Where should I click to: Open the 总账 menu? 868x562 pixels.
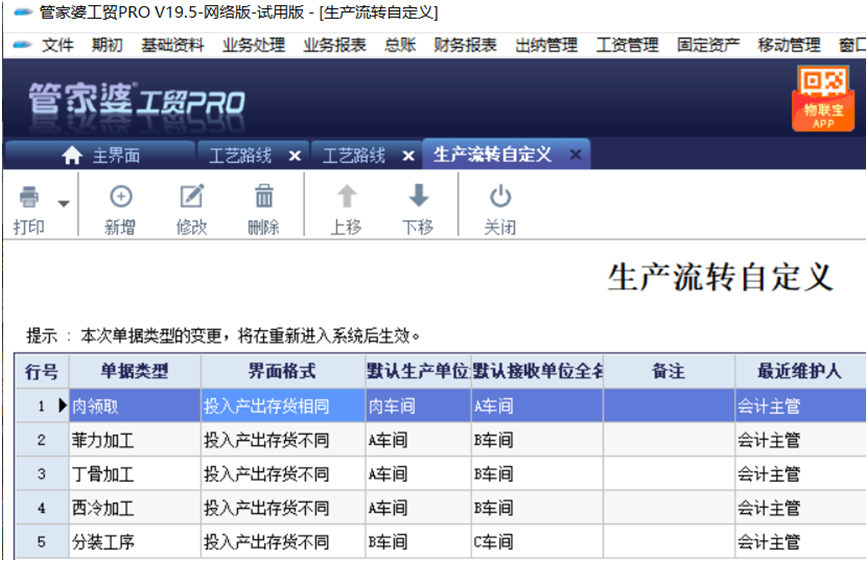(400, 45)
